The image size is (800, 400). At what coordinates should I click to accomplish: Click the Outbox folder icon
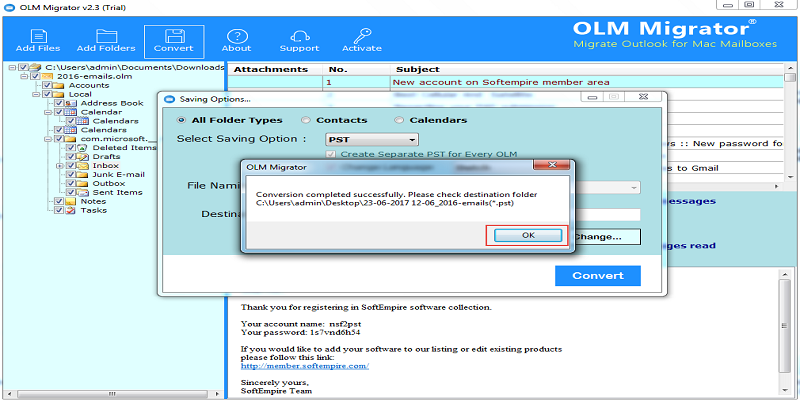click(83, 184)
